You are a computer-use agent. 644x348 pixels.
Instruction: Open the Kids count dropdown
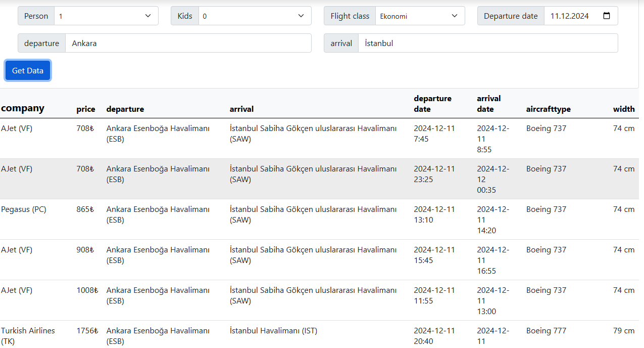255,16
